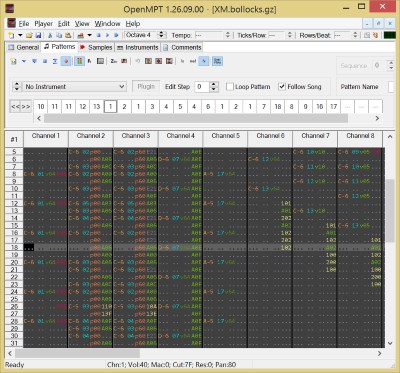Click the Save floppy disk icon
400x373 pixels.
(x=38, y=35)
